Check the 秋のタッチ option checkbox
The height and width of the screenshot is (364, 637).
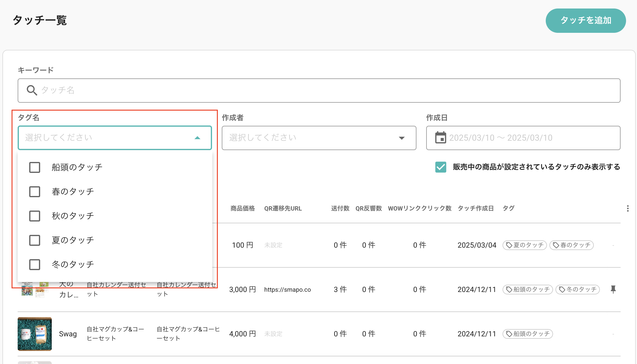click(35, 216)
